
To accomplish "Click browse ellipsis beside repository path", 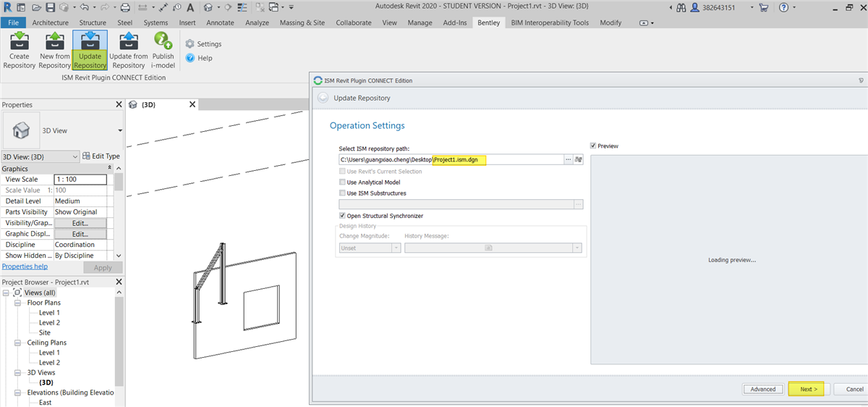I will (569, 159).
